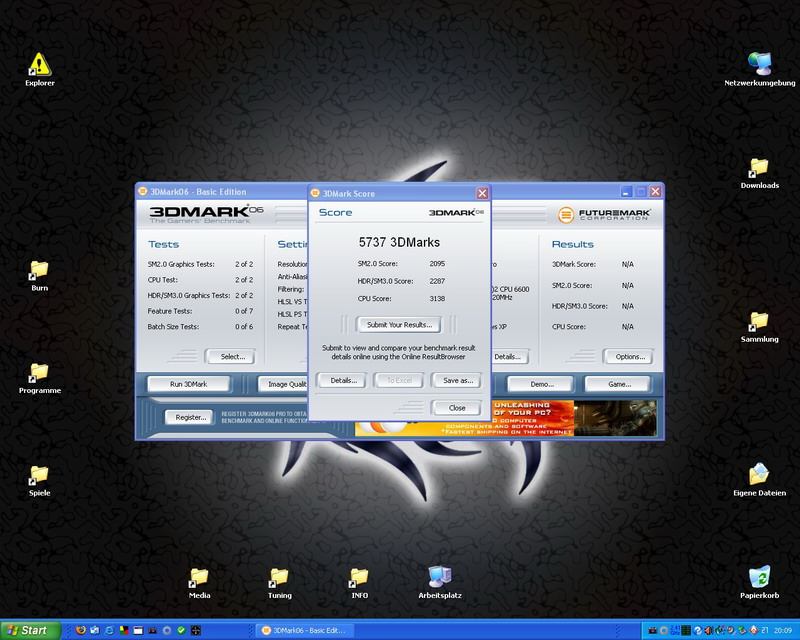Click the Demo button
800x640 pixels.
tap(541, 384)
